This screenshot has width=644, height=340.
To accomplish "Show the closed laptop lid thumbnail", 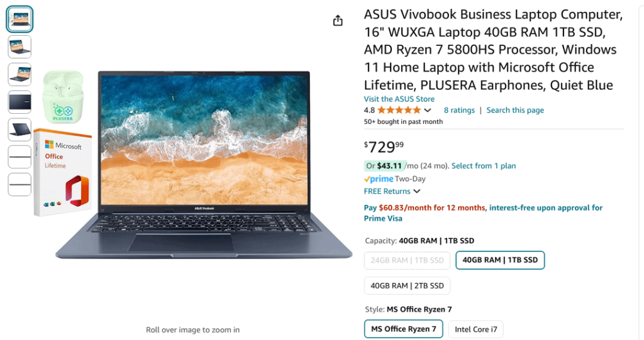I will point(19,102).
